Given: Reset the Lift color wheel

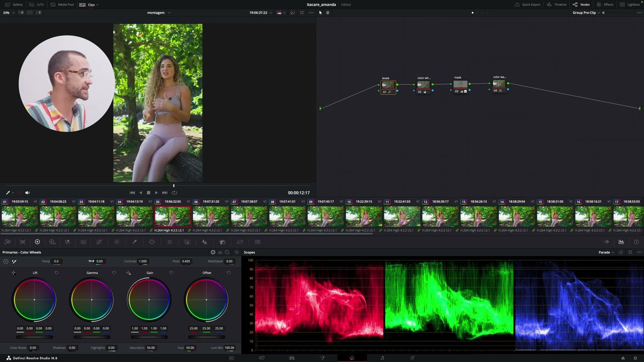Looking at the screenshot, I should tap(56, 273).
